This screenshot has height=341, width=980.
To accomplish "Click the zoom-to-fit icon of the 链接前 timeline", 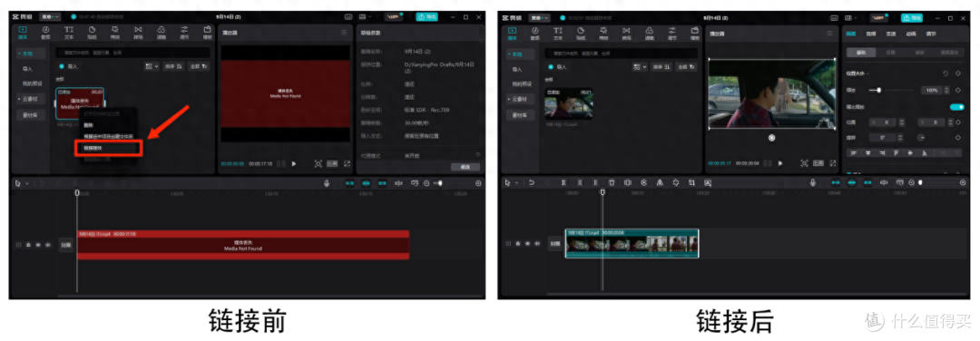I will (479, 183).
